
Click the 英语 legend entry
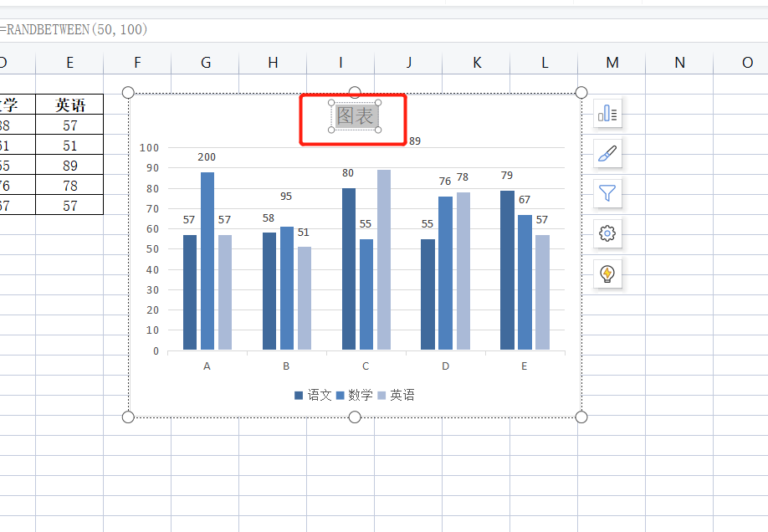click(397, 395)
